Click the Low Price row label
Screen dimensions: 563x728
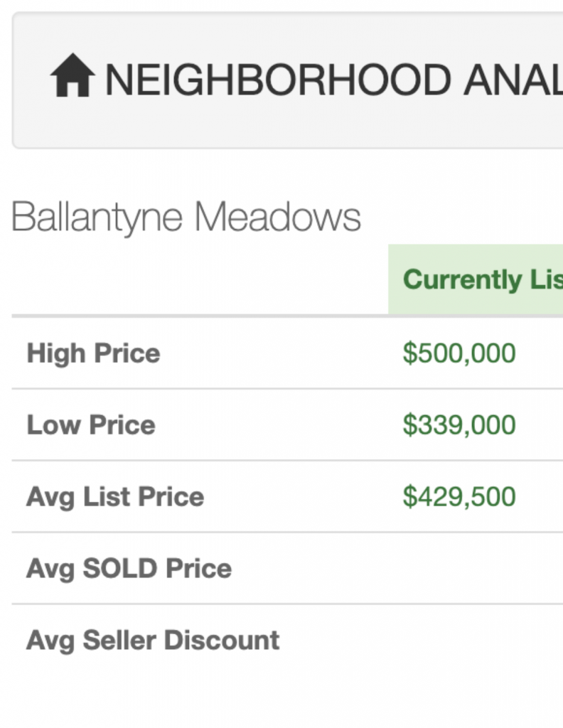(x=91, y=425)
